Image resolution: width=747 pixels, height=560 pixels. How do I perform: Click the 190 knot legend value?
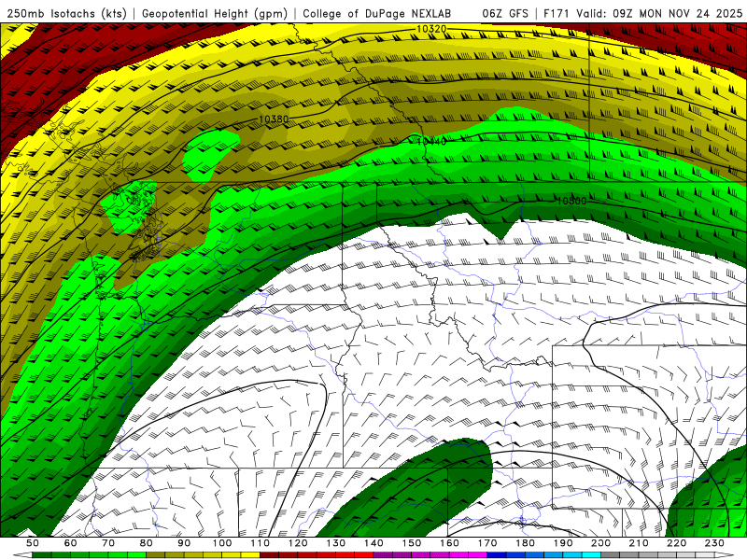point(563,543)
